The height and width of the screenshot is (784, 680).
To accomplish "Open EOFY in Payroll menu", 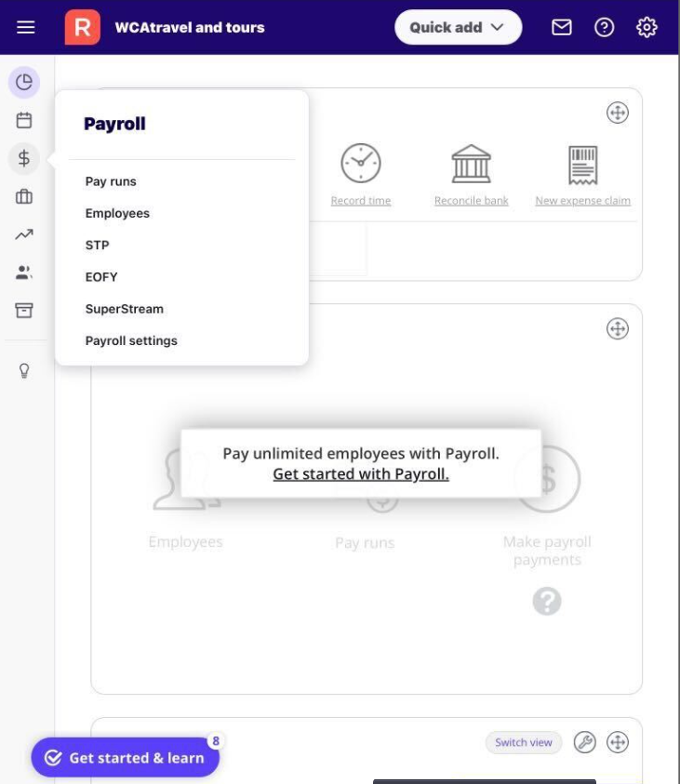I will tap(101, 277).
